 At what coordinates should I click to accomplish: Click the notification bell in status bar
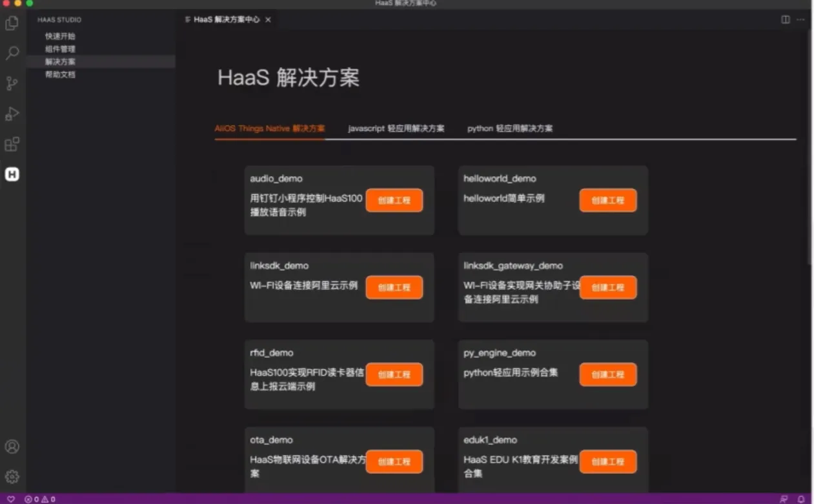(x=801, y=499)
